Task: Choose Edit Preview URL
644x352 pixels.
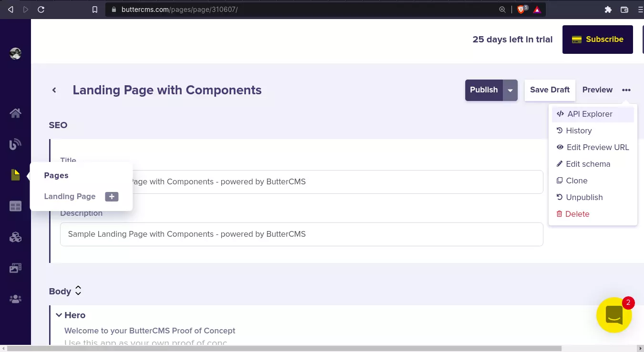Action: click(x=593, y=147)
